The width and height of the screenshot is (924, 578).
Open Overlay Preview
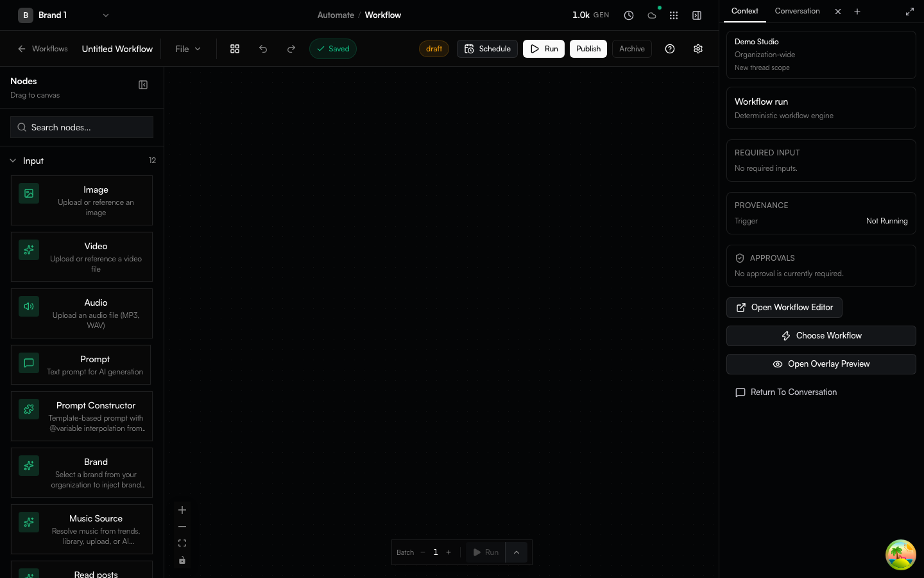[x=821, y=364]
